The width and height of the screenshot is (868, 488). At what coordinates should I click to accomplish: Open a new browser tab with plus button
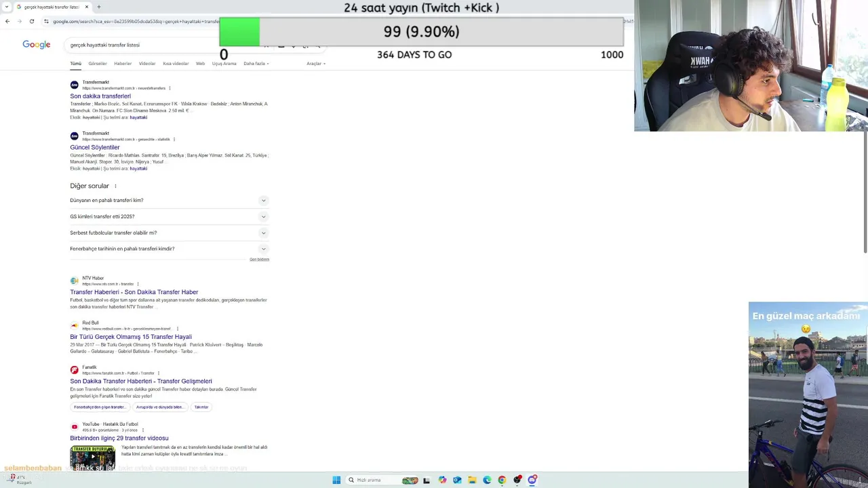coord(98,7)
